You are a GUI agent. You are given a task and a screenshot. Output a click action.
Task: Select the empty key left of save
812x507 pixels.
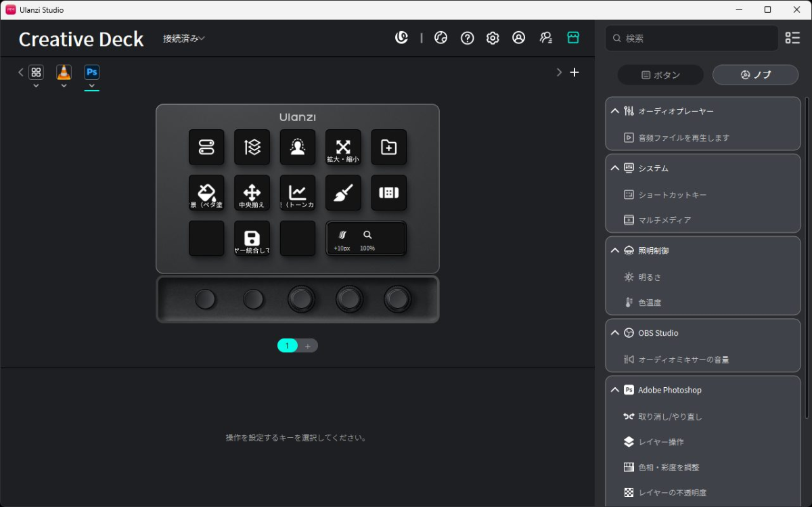pyautogui.click(x=206, y=238)
